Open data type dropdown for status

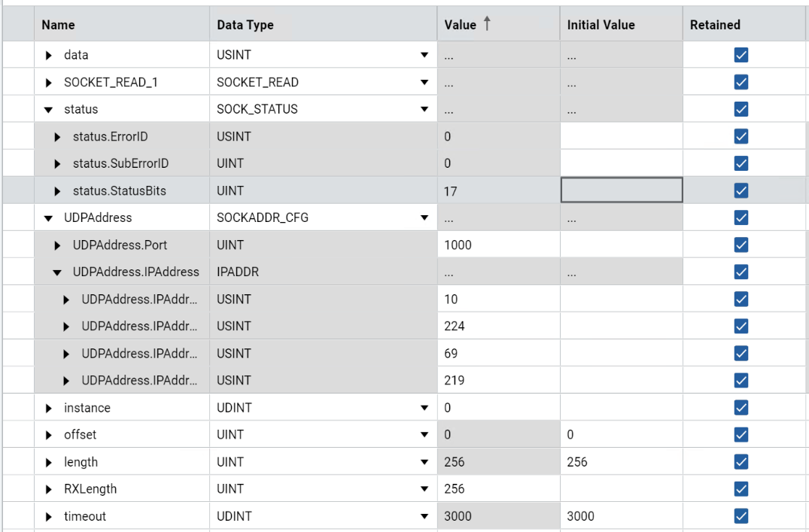tap(424, 110)
